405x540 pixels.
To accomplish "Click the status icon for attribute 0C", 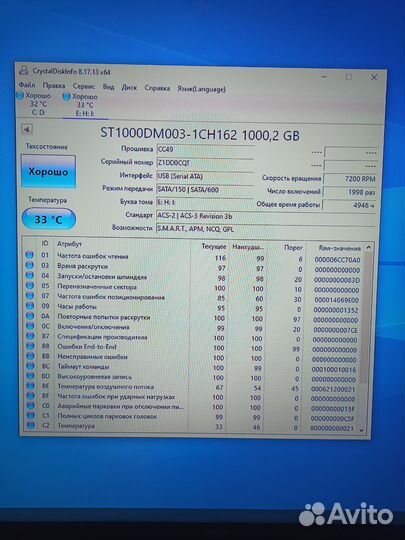I will point(30,325).
